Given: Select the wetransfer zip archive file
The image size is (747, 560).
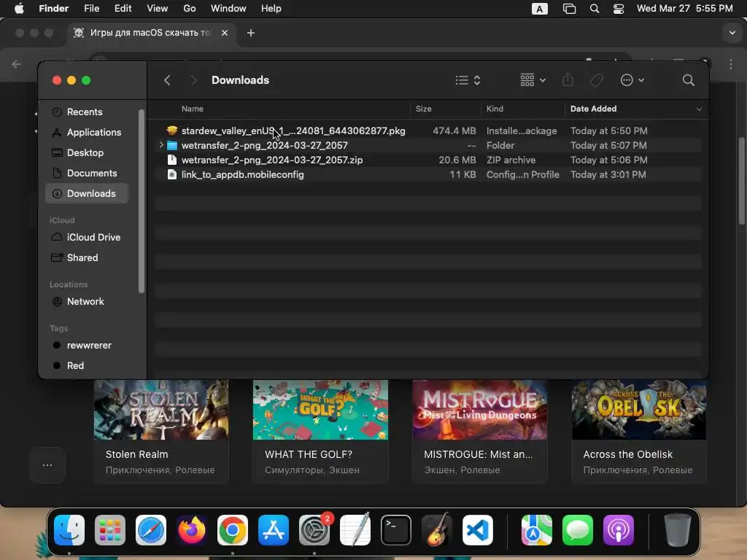Looking at the screenshot, I should tap(272, 160).
